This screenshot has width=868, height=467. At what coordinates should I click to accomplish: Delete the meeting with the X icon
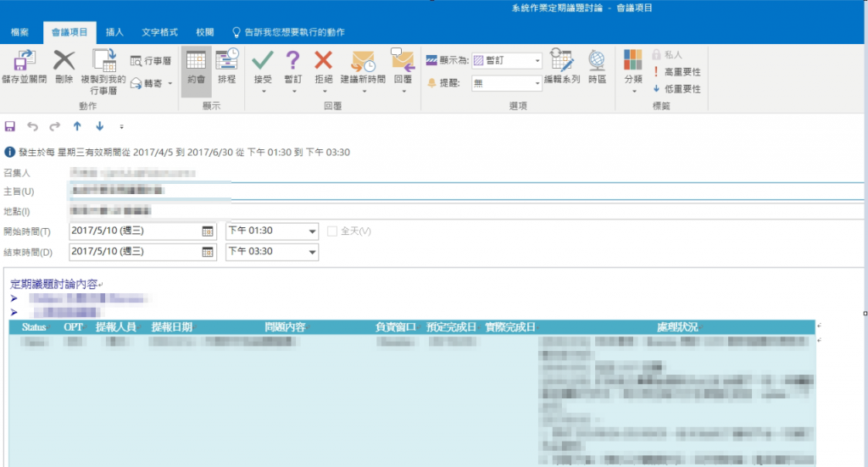click(64, 60)
